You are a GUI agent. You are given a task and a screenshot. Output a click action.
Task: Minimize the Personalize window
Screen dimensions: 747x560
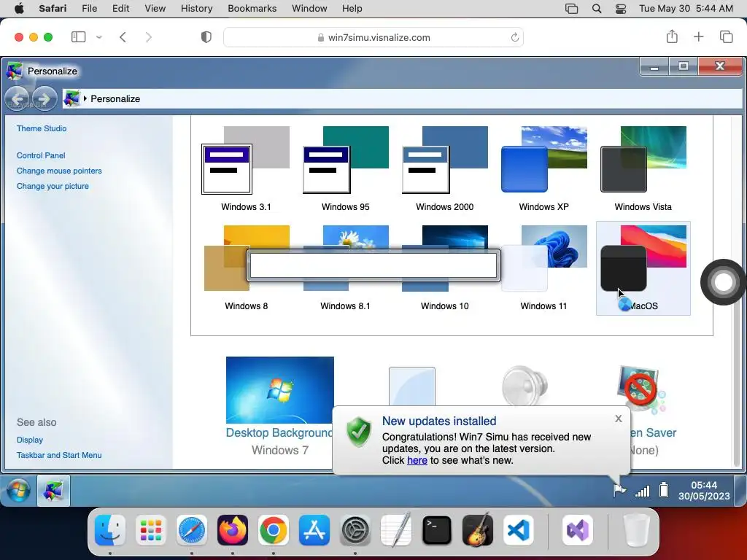pyautogui.click(x=654, y=66)
